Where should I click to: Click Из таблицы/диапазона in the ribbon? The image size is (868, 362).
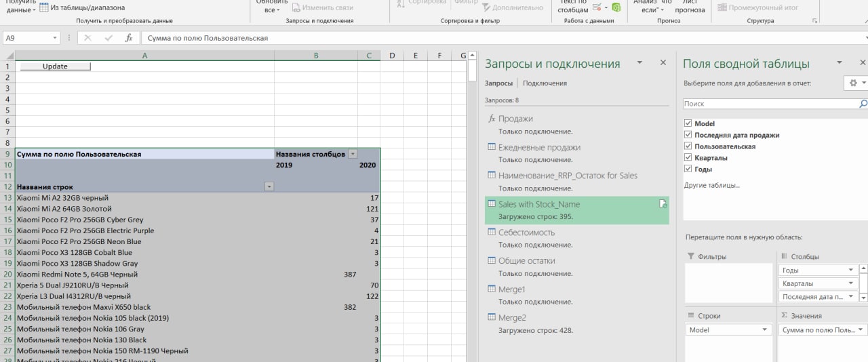click(82, 7)
